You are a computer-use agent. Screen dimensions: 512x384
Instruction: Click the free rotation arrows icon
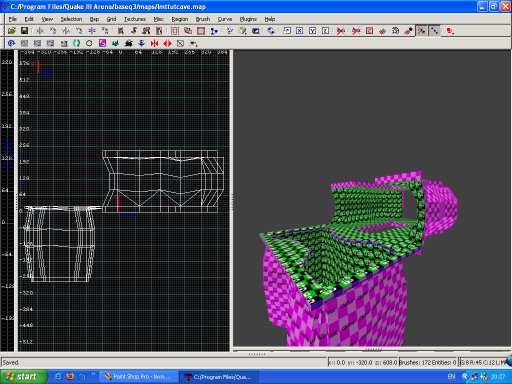point(271,31)
